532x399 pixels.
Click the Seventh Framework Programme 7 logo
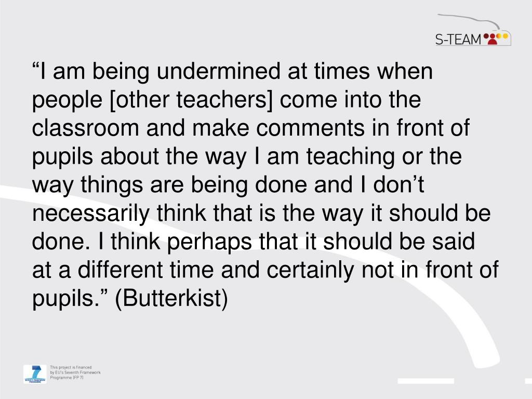click(x=35, y=374)
